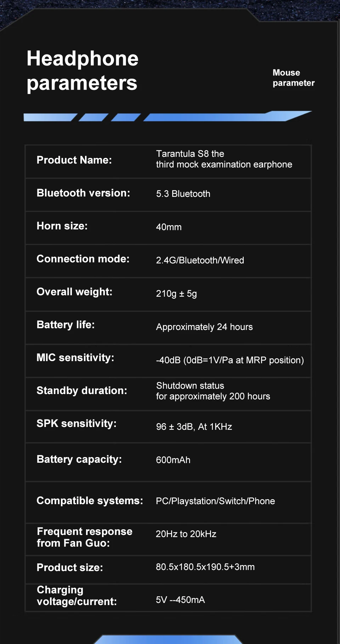Click the 2.4G/Bluetooth/Wired value text
Image resolution: width=340 pixels, height=644 pixels.
click(x=200, y=260)
